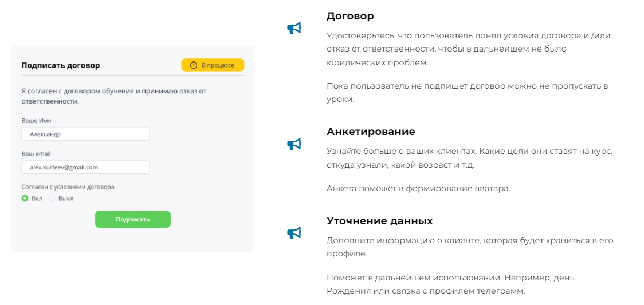
Task: Click the megaphone icon beside Уточнение данных
Action: click(x=294, y=233)
